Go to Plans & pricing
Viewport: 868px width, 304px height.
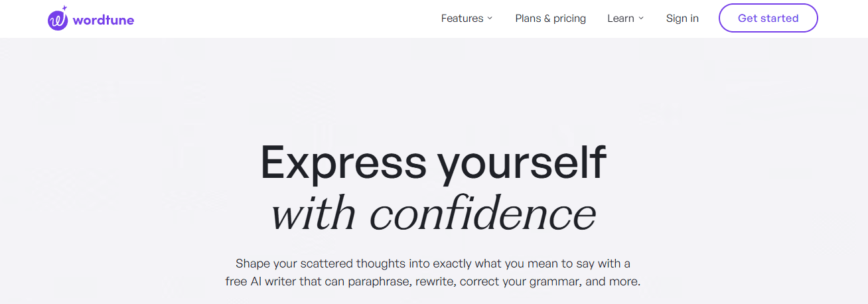coord(550,19)
